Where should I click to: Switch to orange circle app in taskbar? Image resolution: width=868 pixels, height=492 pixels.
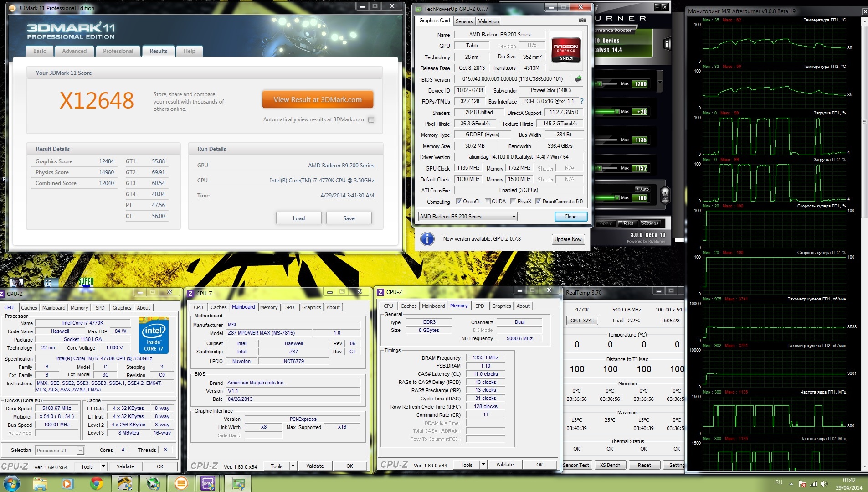(181, 483)
